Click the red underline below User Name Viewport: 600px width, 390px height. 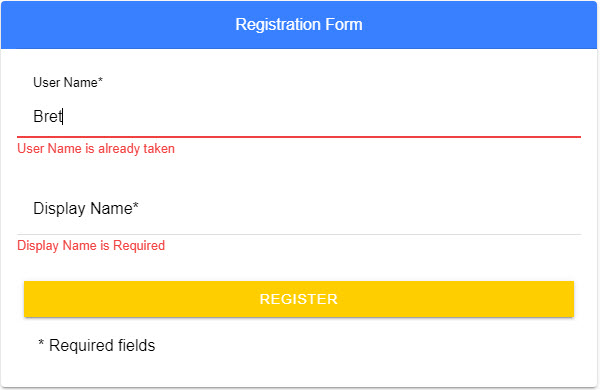click(x=299, y=137)
